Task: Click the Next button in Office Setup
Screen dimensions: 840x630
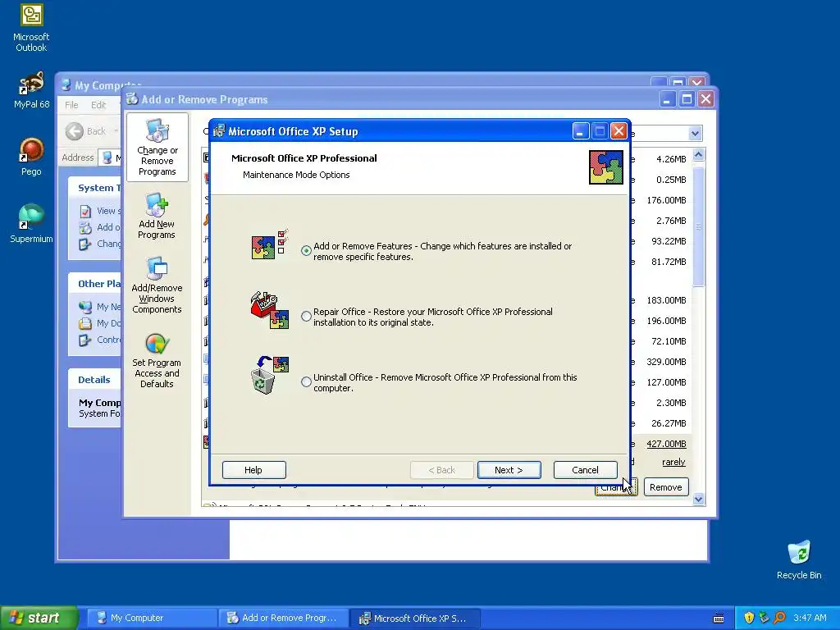Action: 509,470
